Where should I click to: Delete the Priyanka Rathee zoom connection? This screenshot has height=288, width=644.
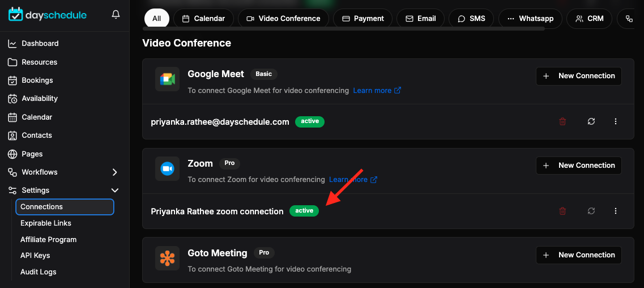click(x=562, y=211)
